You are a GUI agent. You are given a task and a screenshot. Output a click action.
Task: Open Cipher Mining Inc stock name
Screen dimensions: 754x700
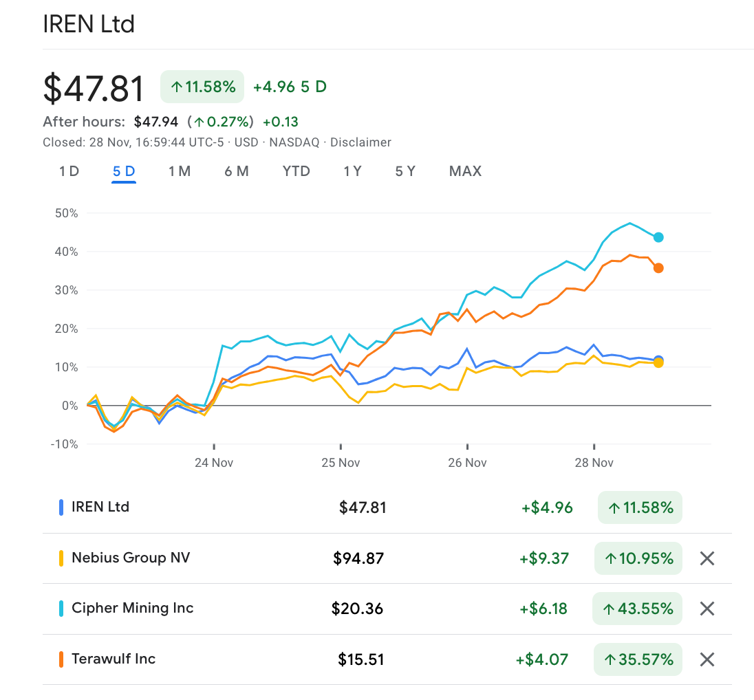point(133,608)
